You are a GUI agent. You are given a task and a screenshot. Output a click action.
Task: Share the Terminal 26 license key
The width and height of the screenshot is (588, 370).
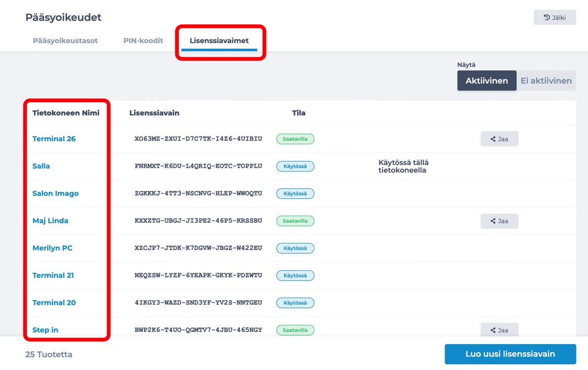point(499,139)
